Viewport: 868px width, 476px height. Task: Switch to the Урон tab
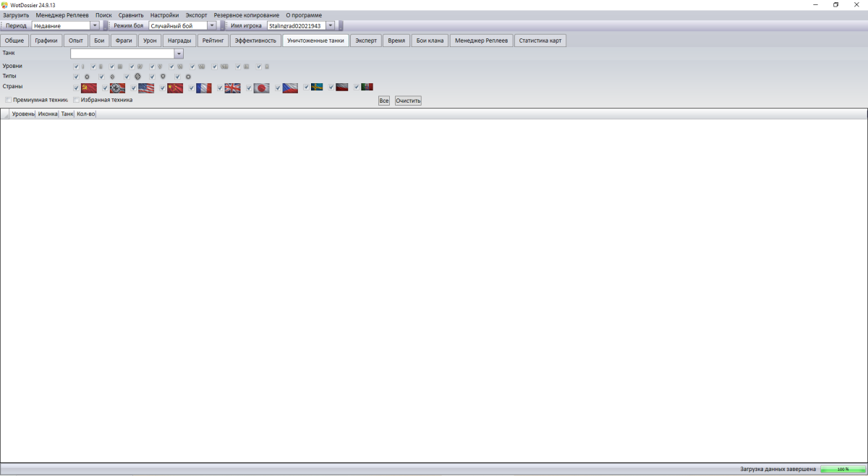150,41
